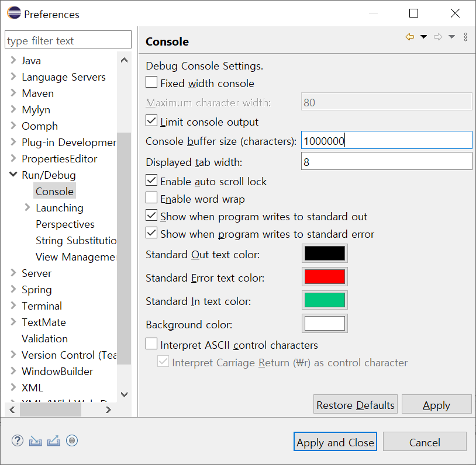This screenshot has height=465, width=476.
Task: Click tree scroll up arrow
Action: 124,60
